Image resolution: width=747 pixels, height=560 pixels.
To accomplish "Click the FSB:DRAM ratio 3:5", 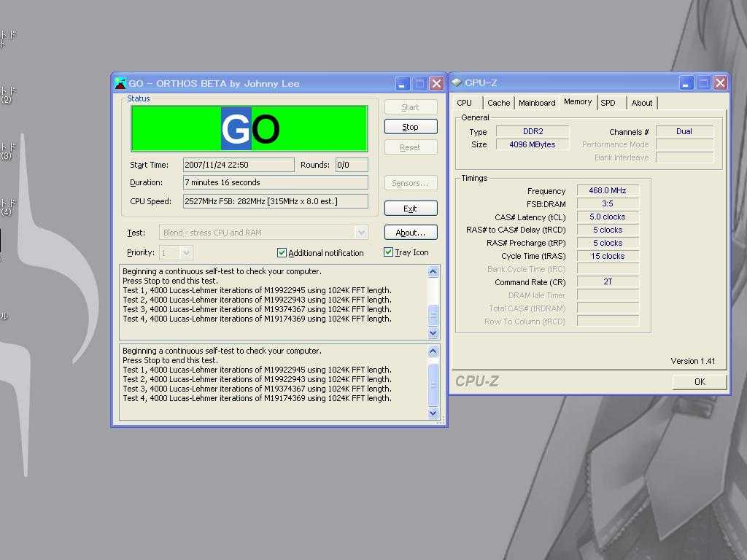I will [608, 204].
